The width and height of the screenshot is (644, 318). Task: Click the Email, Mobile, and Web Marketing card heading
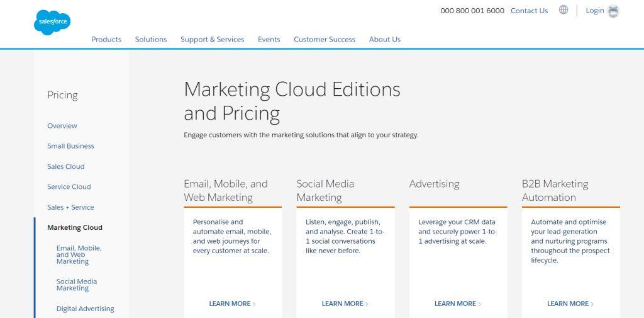[226, 190]
